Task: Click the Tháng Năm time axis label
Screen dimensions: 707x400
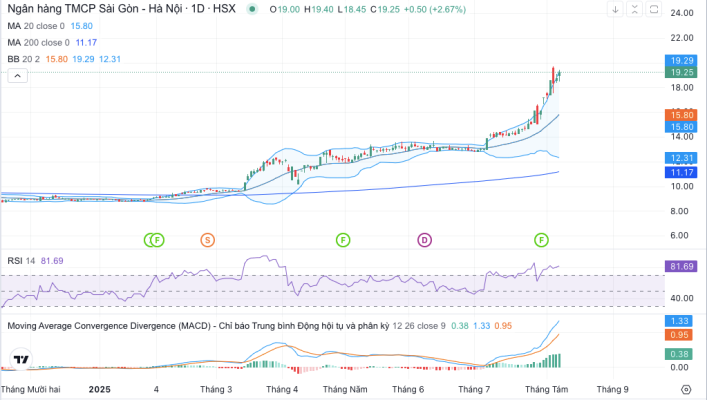Action: coord(345,389)
